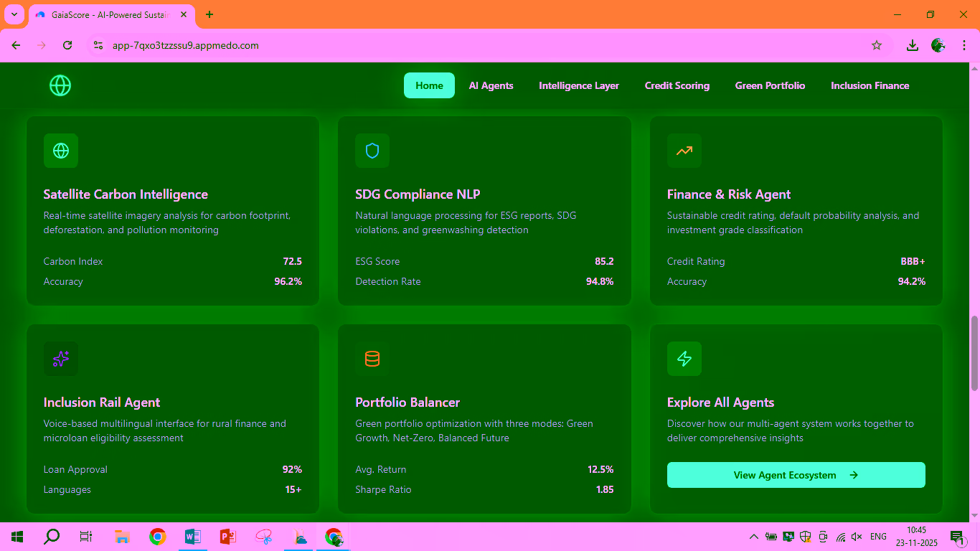The height and width of the screenshot is (551, 980).
Task: Click the Avg. Return value 12.5%
Action: pos(600,469)
